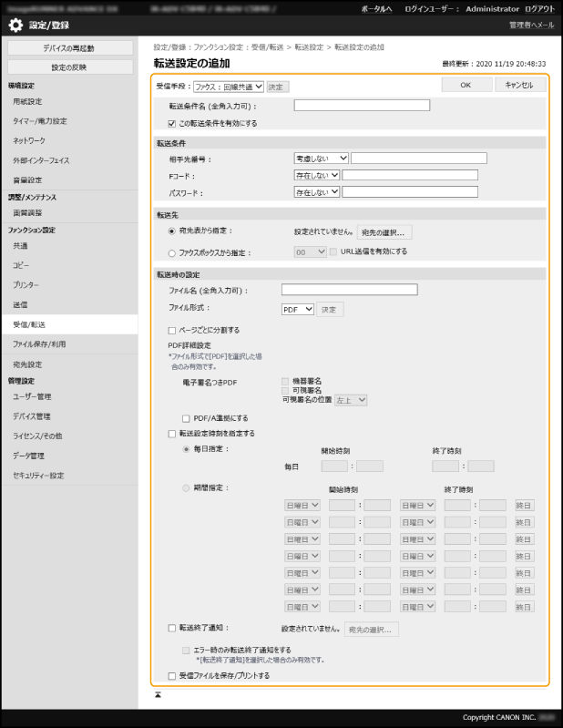Open the Fコード condition dropdown
This screenshot has width=563, height=728.
point(316,175)
